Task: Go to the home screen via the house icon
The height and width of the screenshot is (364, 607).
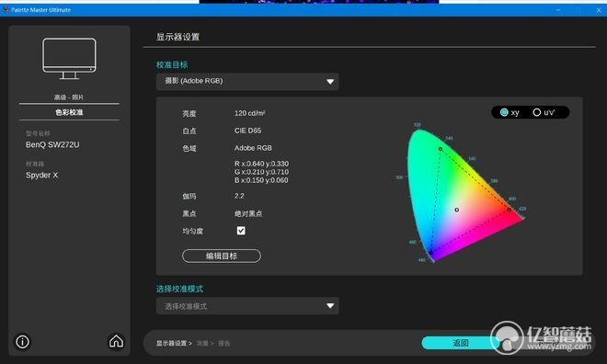Action: (116, 341)
